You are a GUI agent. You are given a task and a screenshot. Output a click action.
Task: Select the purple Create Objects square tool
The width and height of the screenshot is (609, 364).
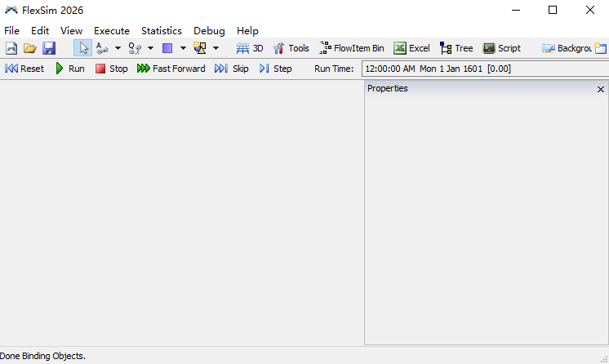coord(167,48)
